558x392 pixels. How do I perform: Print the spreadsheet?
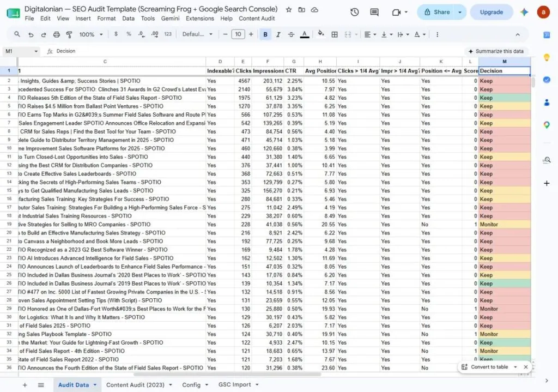[x=56, y=34]
